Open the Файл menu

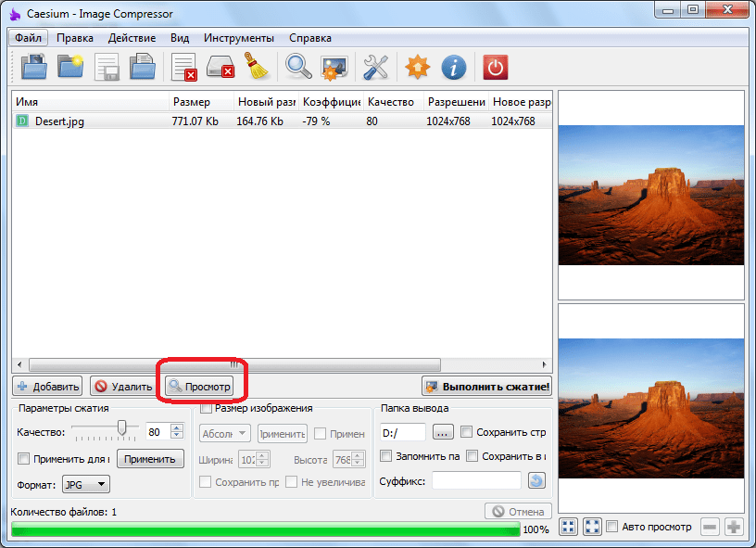tap(28, 38)
